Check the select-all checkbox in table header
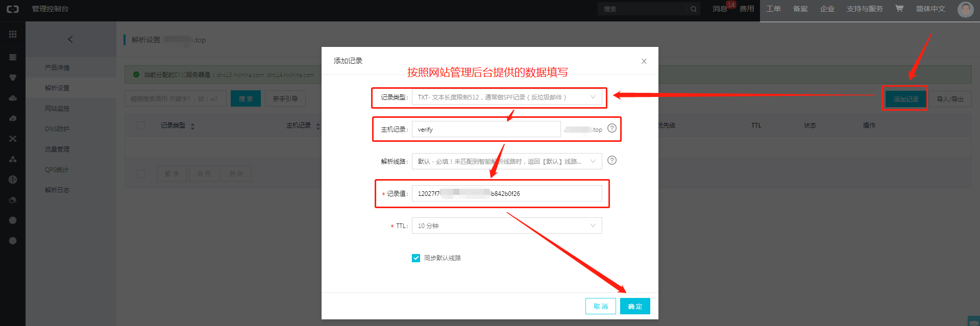This screenshot has width=980, height=326. tap(141, 126)
